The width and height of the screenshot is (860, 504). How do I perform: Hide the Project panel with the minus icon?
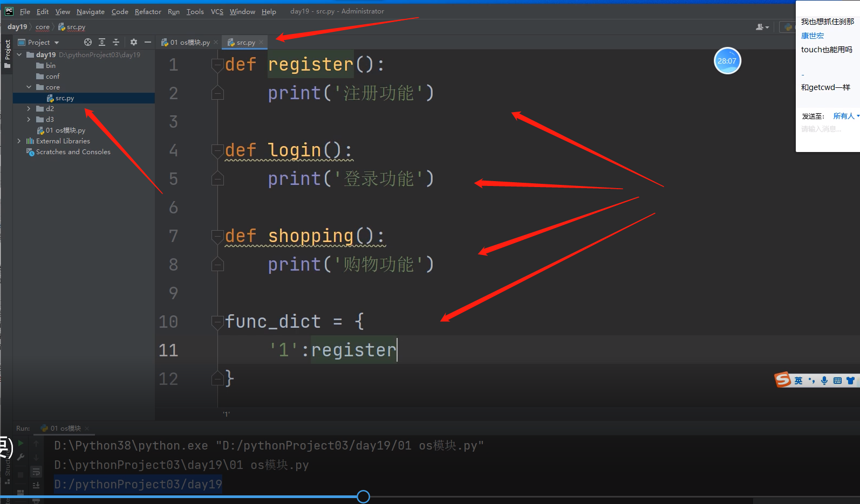click(148, 42)
